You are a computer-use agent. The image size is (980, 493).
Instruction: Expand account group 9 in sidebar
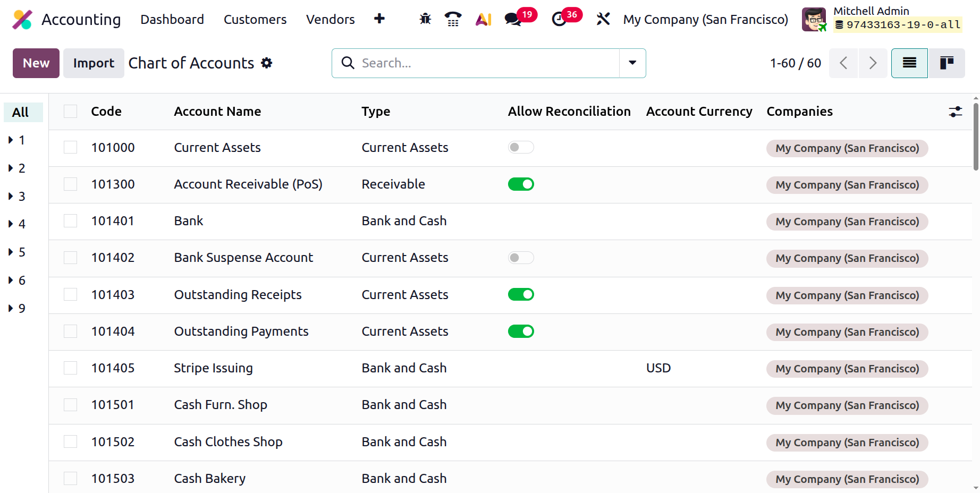(x=16, y=309)
